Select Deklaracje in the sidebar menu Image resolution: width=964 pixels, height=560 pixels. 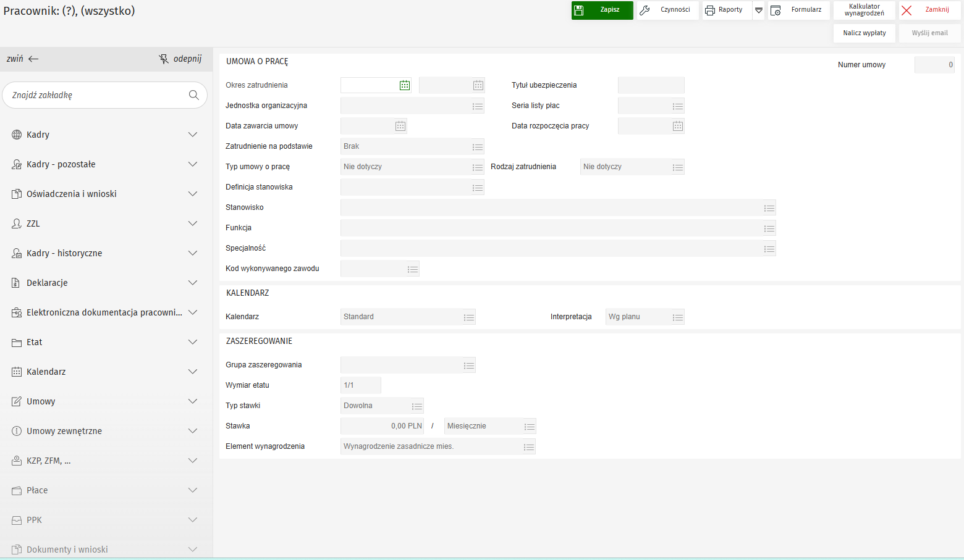[x=47, y=283]
